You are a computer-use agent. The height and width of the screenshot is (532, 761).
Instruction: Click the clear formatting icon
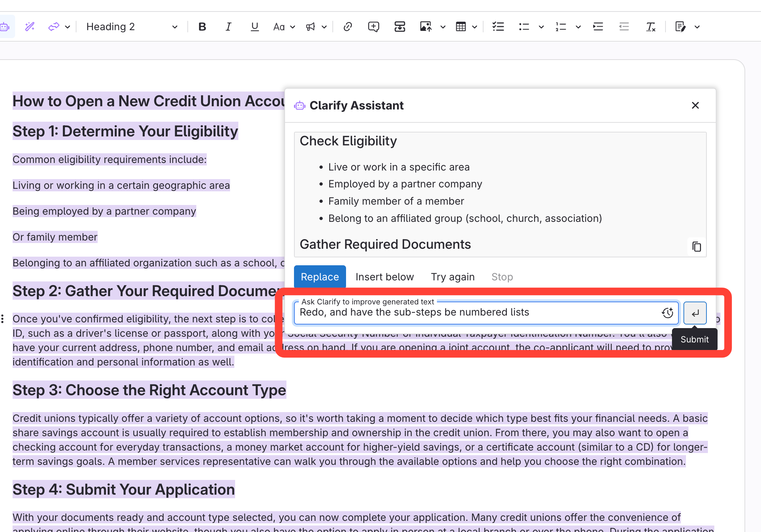tap(650, 27)
